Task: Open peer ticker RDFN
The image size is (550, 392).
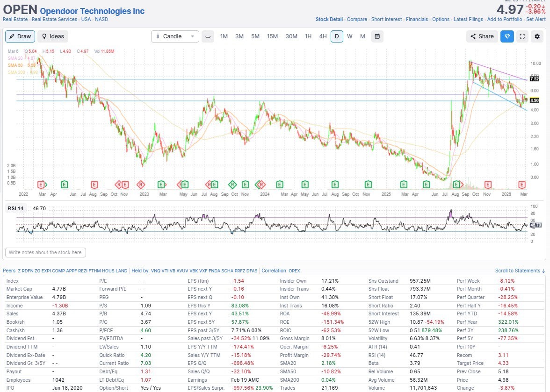Action: click(x=28, y=271)
